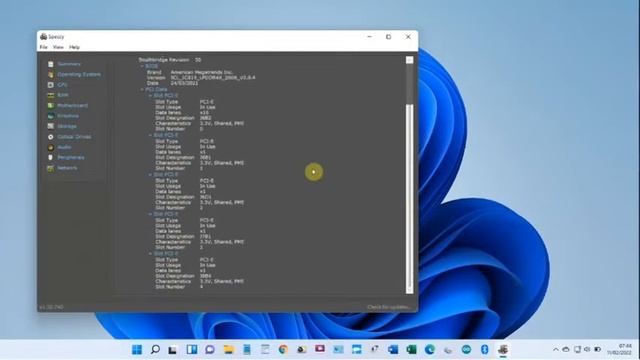Click the version number in status bar
640x360 pixels.
51,307
